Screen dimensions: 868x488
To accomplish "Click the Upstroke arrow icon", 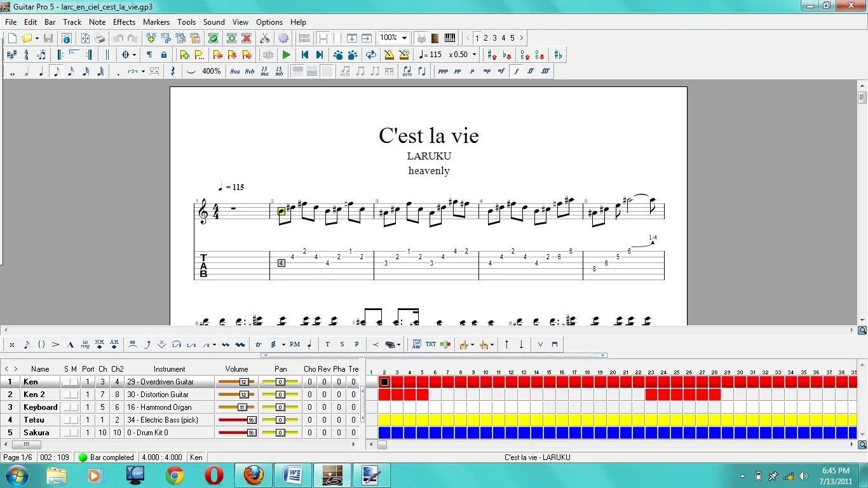I will (x=506, y=344).
